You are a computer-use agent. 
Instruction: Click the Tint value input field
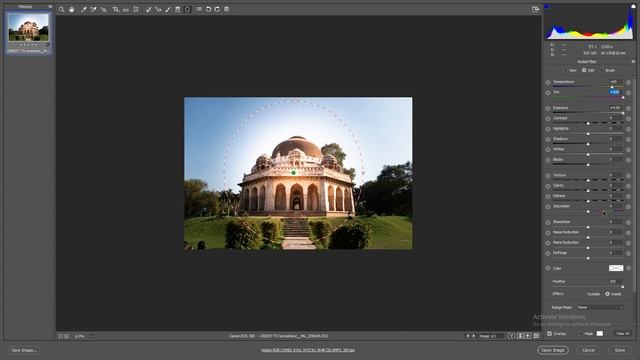(615, 92)
